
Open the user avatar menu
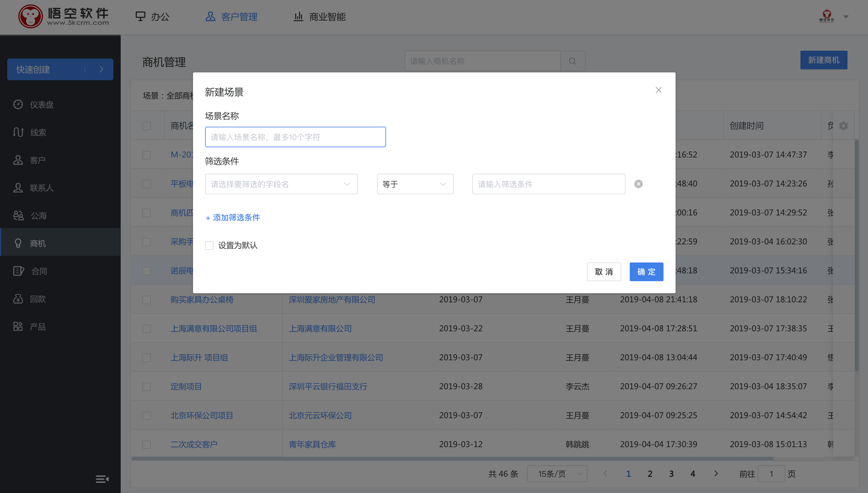point(826,16)
